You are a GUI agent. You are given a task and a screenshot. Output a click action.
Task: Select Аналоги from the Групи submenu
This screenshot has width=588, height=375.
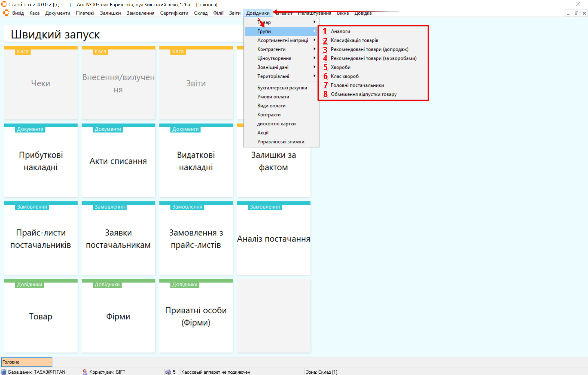[x=340, y=31]
